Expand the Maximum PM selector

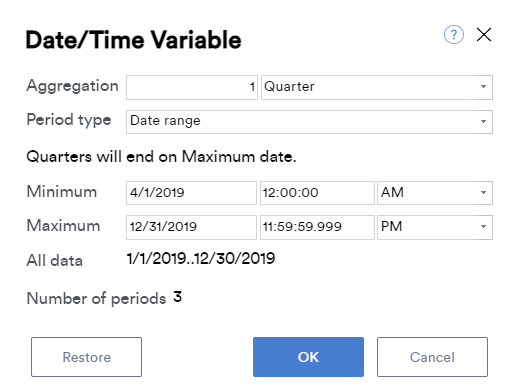[435, 227]
